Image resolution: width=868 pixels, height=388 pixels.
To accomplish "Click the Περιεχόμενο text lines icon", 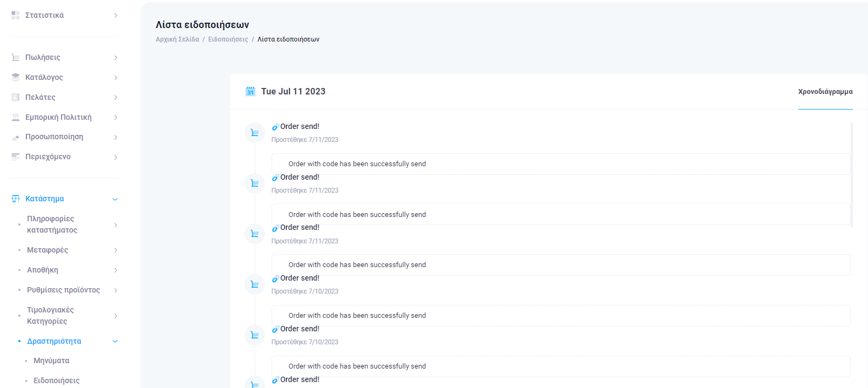I will pyautogui.click(x=16, y=156).
